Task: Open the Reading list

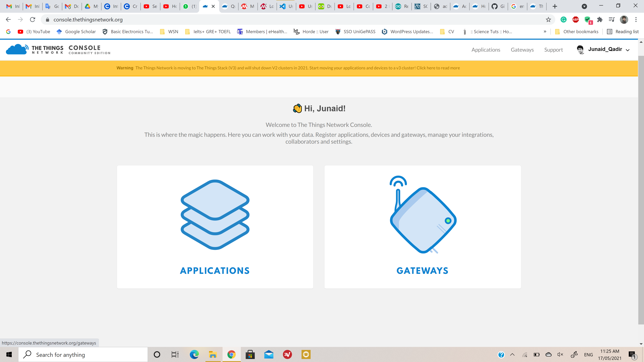Action: coord(623,32)
